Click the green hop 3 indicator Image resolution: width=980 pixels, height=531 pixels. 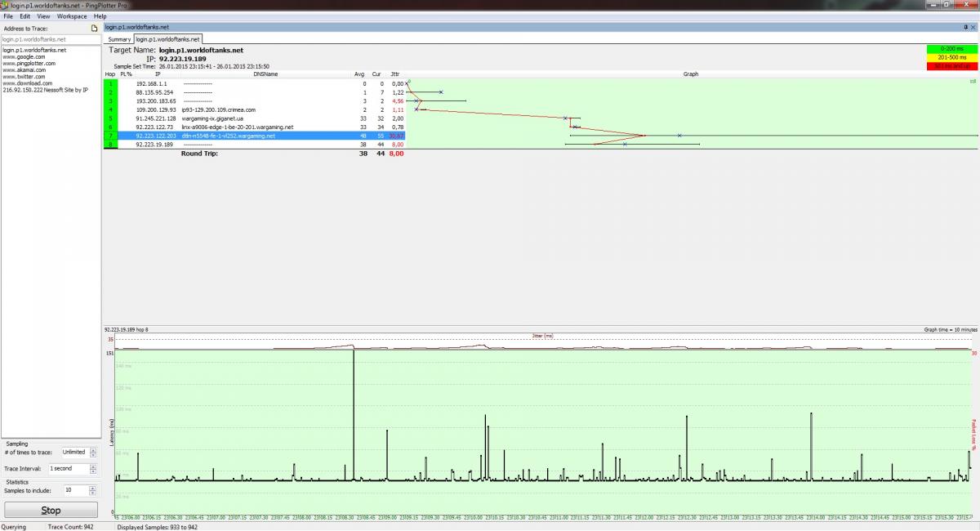111,100
